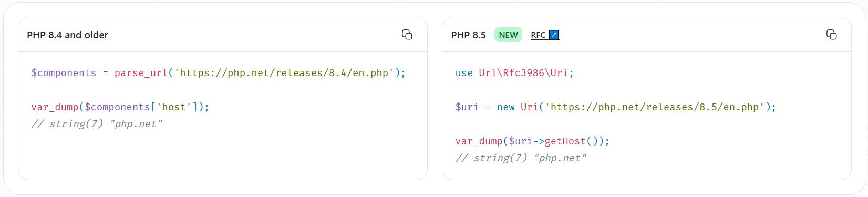Click the left panel's '// string(7) "php.net"' comment
Screen dimensions: 868x197
97,124
